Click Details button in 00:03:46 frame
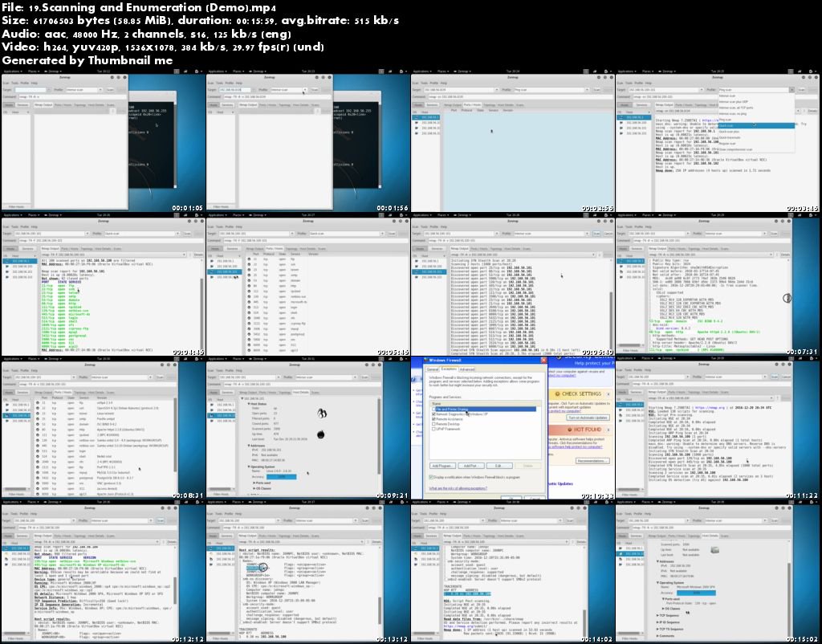Screen dimensions: 822x644 point(812,111)
